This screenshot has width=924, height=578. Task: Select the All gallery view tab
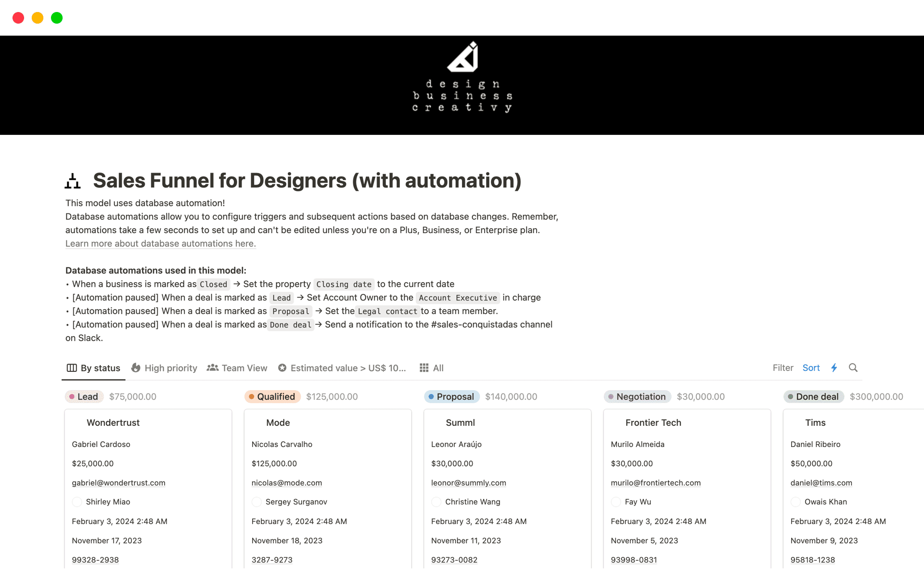(x=432, y=368)
